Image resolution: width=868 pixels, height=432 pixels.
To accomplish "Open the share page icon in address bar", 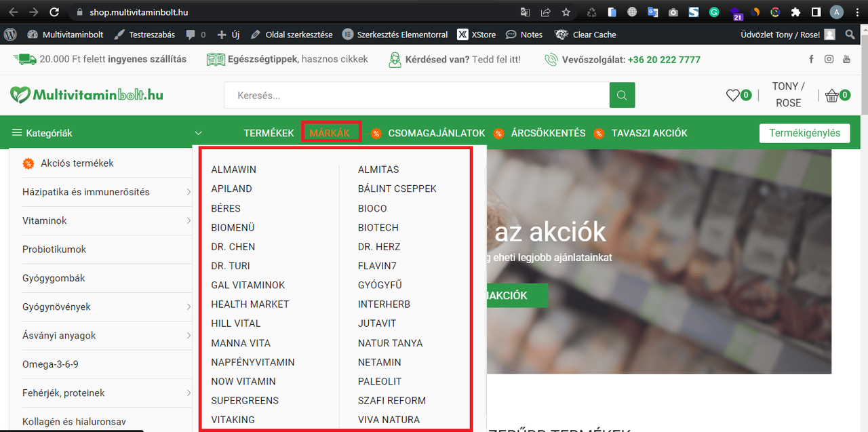I will click(545, 12).
